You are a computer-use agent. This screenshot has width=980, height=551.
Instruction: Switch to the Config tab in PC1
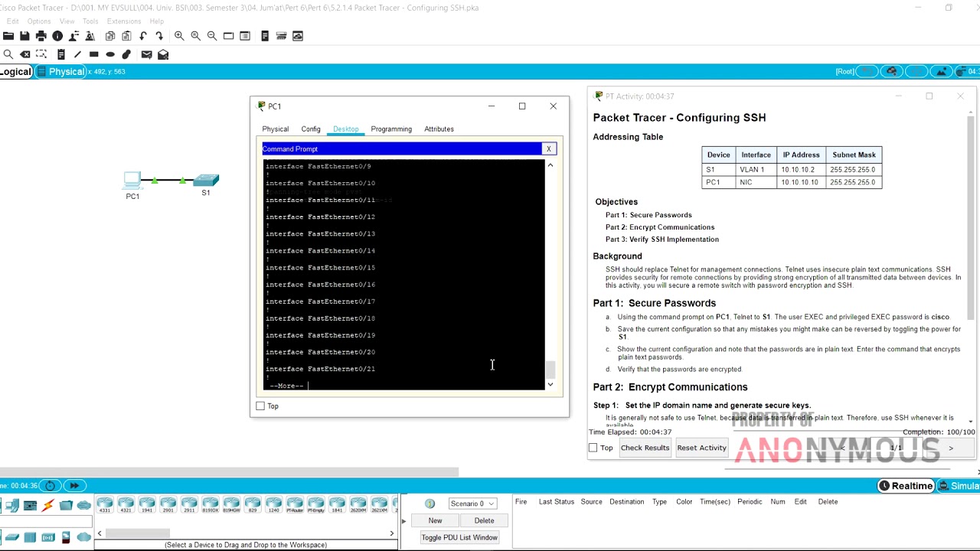coord(311,129)
